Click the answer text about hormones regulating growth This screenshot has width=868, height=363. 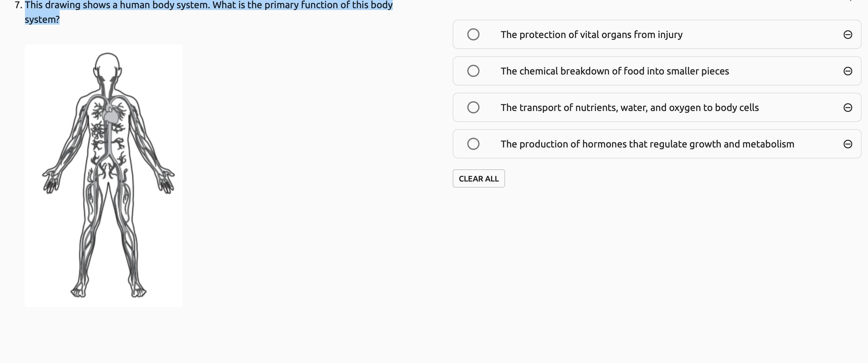click(x=647, y=144)
